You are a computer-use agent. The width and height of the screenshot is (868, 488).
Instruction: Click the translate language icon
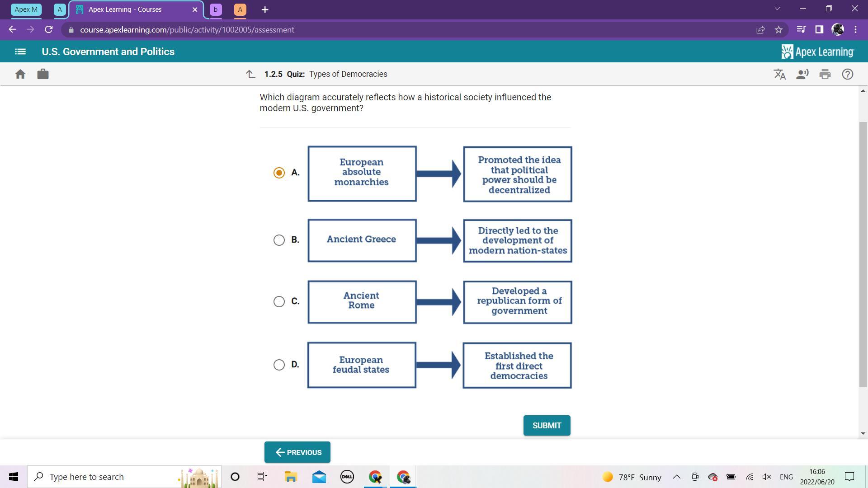click(779, 74)
